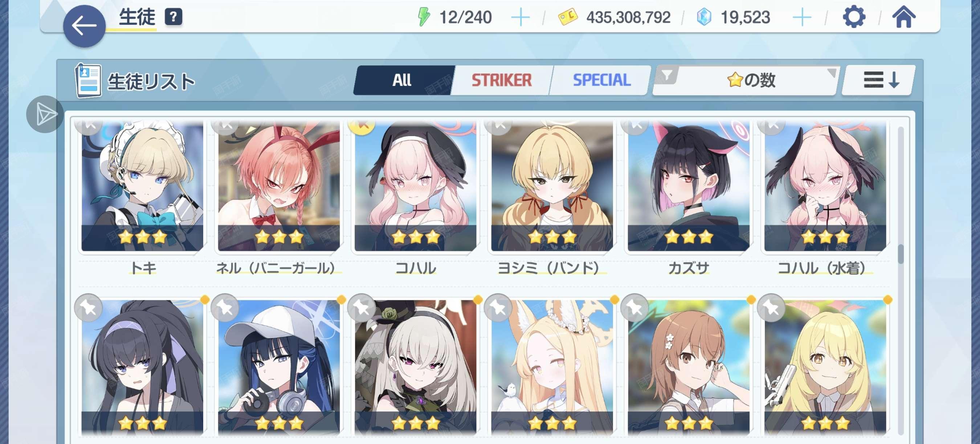Select the All tab
The width and height of the screenshot is (980, 444).
click(402, 80)
